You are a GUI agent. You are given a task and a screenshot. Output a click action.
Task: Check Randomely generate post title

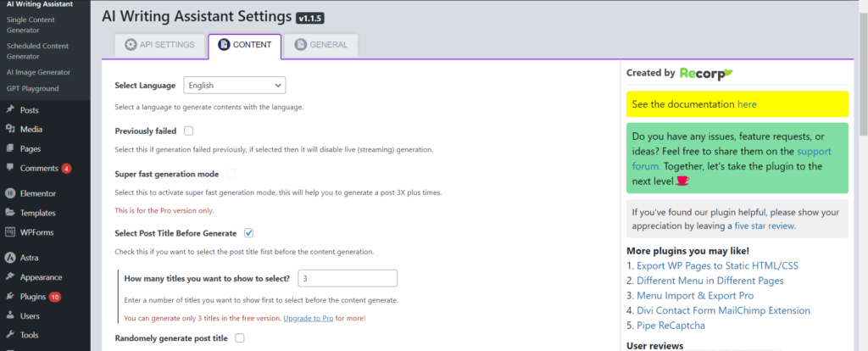240,337
